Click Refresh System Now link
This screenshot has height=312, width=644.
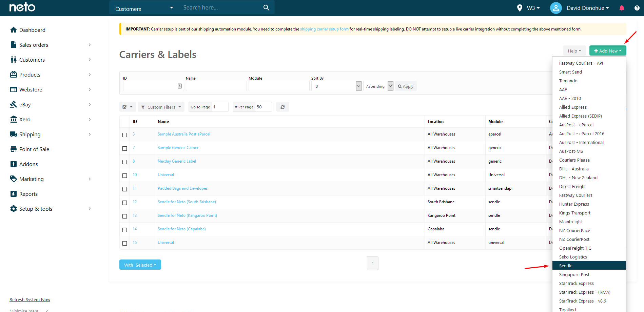pos(30,299)
